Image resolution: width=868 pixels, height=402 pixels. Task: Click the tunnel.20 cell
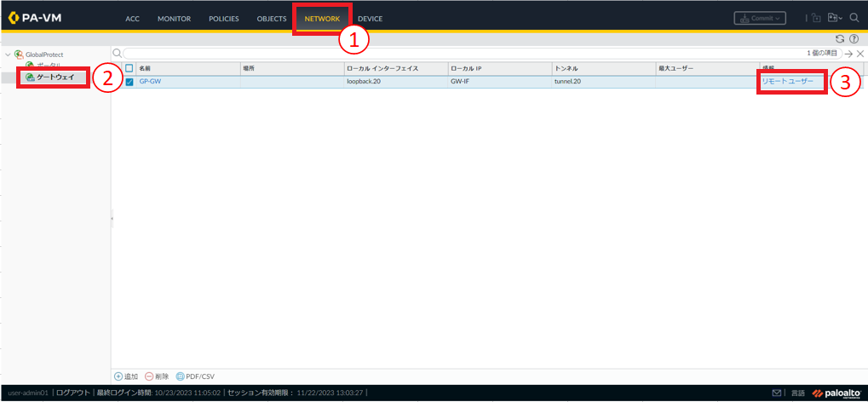coord(567,82)
